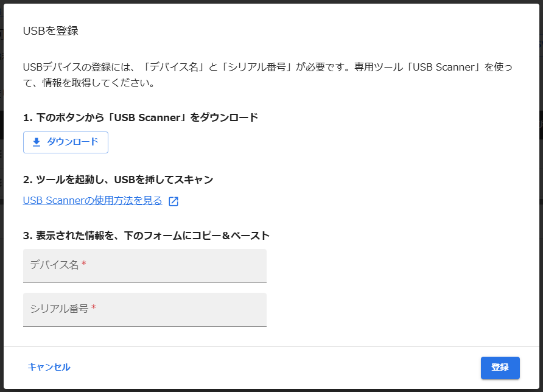Open the USB Scannerの使用方法を見る link
The width and height of the screenshot is (543, 392).
(x=93, y=200)
